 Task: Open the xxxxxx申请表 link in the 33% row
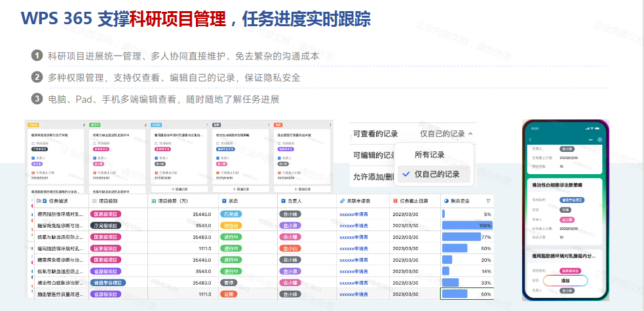click(354, 283)
